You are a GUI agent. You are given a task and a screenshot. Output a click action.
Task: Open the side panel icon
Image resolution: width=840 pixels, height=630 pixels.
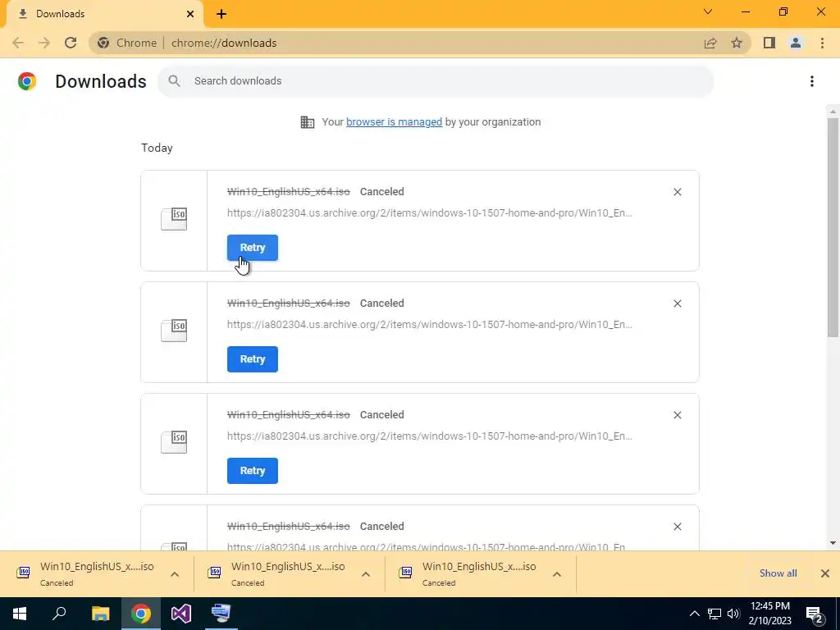769,43
